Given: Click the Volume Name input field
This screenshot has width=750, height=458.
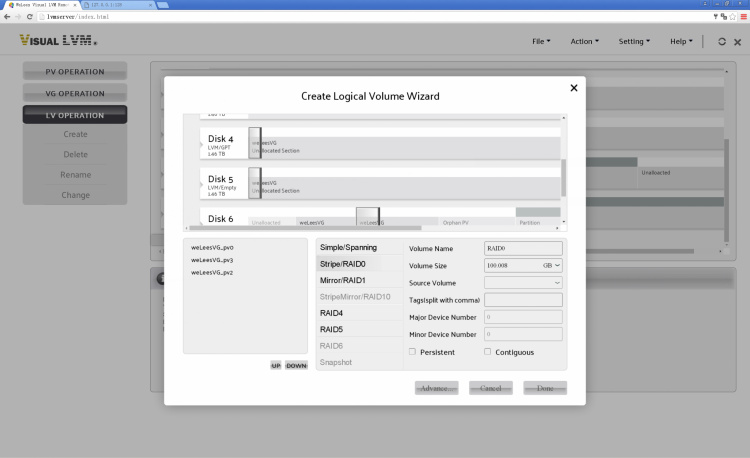Looking at the screenshot, I should click(x=523, y=248).
